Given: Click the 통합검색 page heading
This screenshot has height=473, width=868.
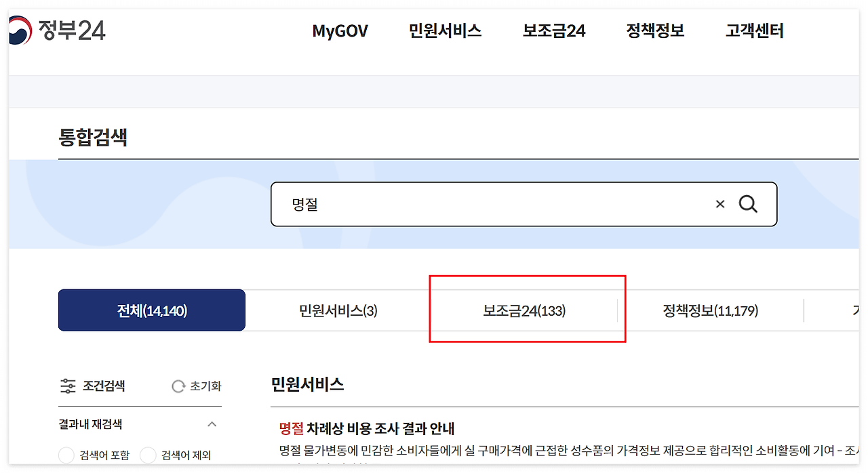Looking at the screenshot, I should point(94,137).
